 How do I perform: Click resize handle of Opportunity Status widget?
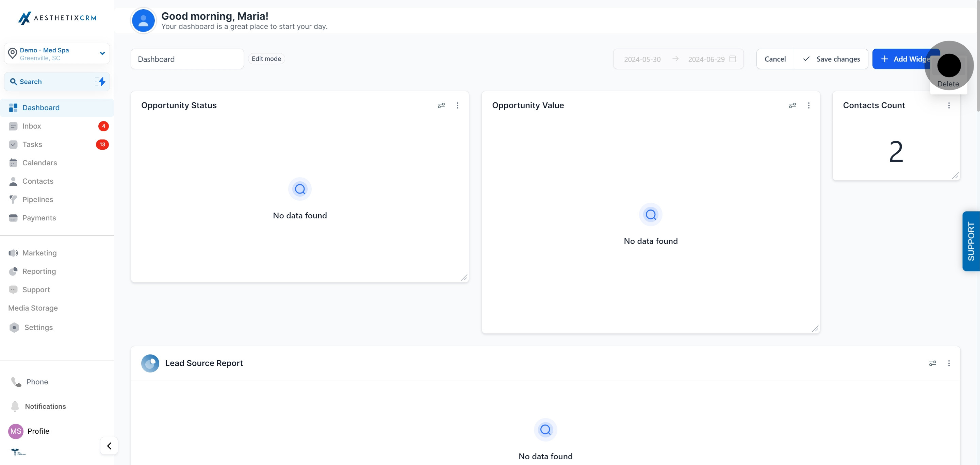click(464, 278)
